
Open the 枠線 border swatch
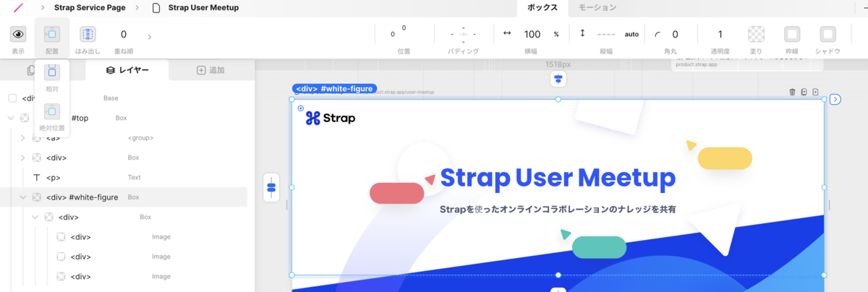(x=793, y=34)
